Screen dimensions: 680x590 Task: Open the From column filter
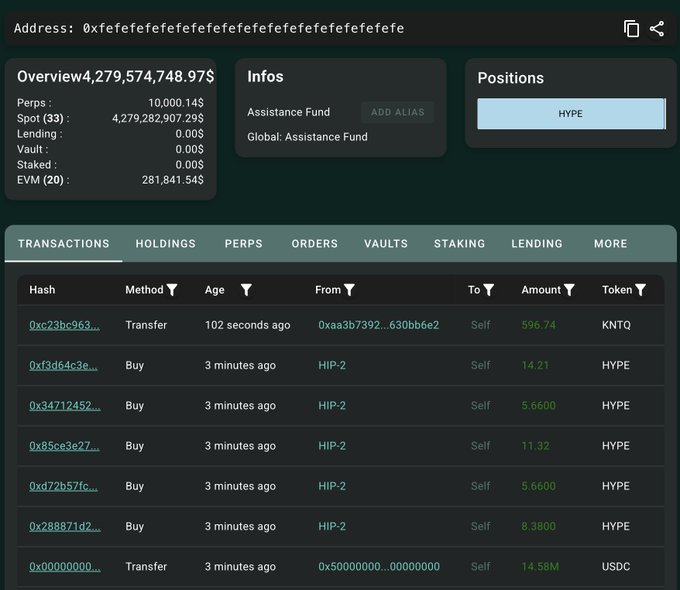(x=349, y=290)
